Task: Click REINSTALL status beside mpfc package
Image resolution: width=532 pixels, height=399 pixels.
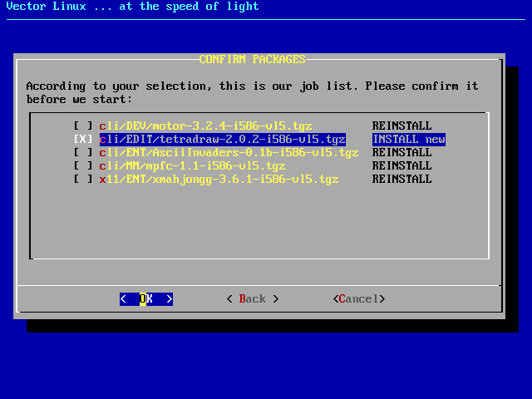Action: coord(401,166)
